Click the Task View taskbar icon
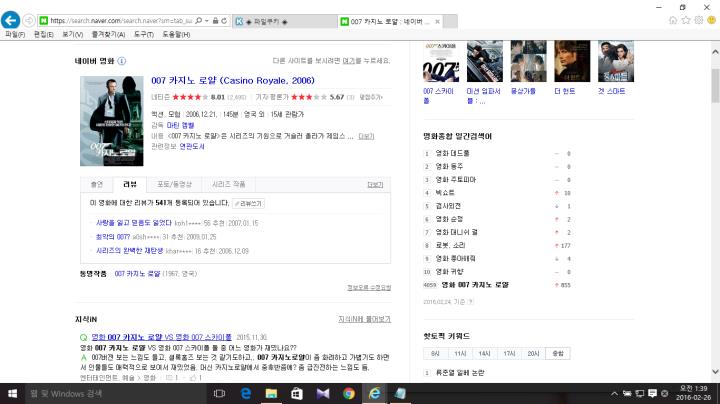Viewport: 720px width, 404px height. point(219,393)
